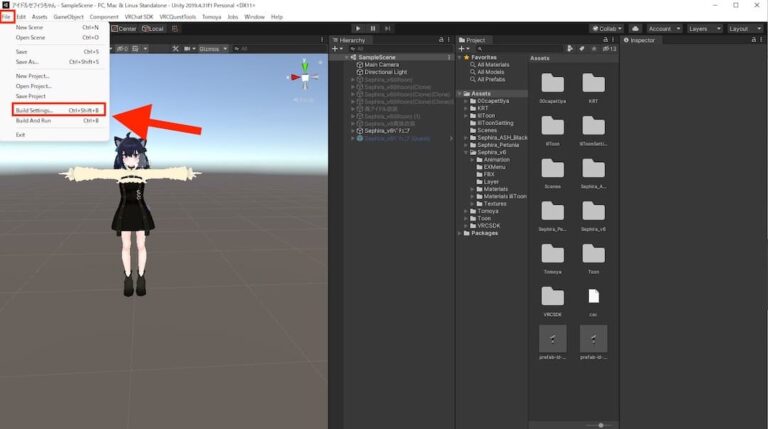
Task: Open the Gizmos dropdown
Action: coord(213,48)
